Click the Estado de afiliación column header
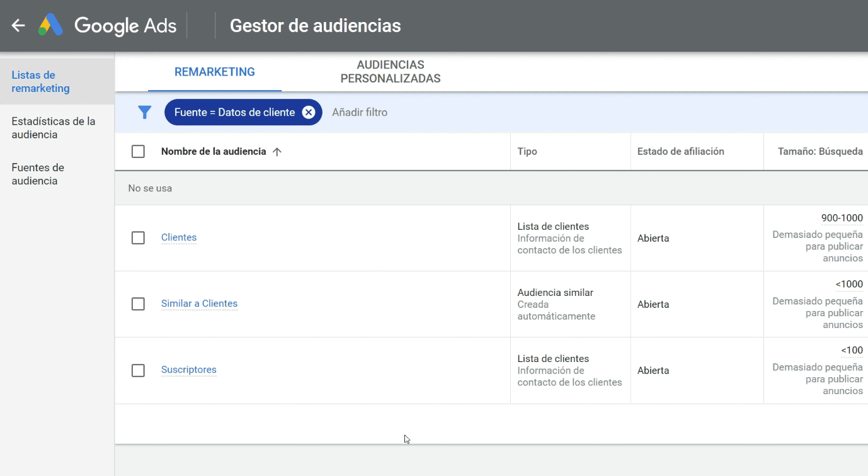Image resolution: width=868 pixels, height=476 pixels. [x=681, y=152]
